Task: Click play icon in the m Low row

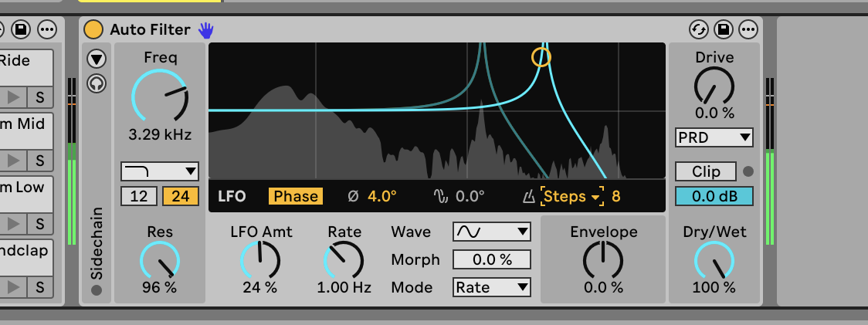Action: (12, 224)
